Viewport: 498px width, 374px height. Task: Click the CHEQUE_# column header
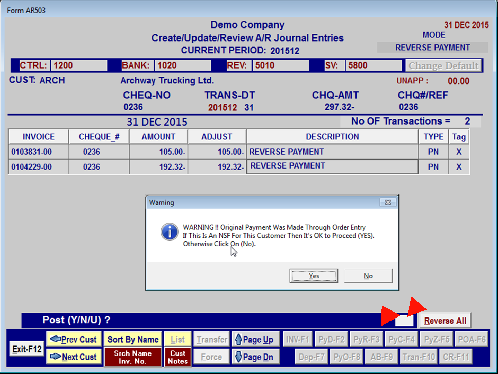tap(99, 137)
